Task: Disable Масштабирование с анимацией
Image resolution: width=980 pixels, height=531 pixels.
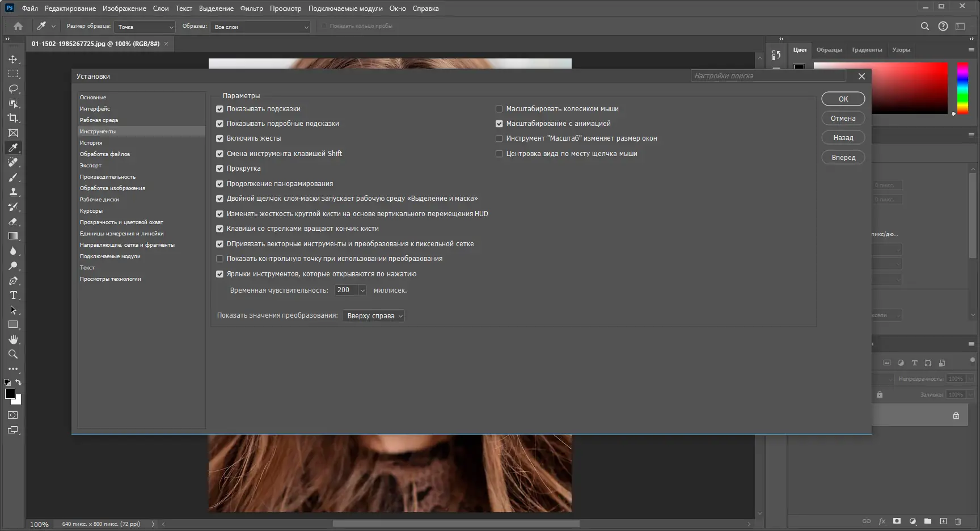Action: coord(499,123)
